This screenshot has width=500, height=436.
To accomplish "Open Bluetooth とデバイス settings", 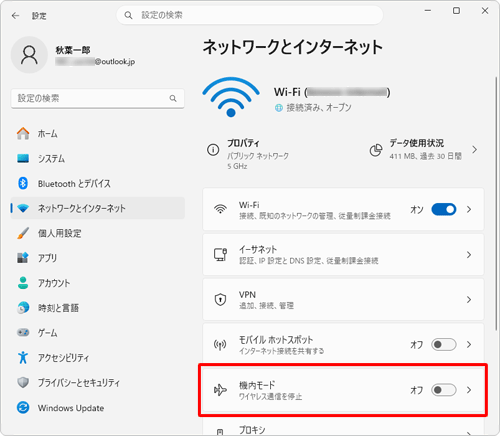I will [98, 183].
